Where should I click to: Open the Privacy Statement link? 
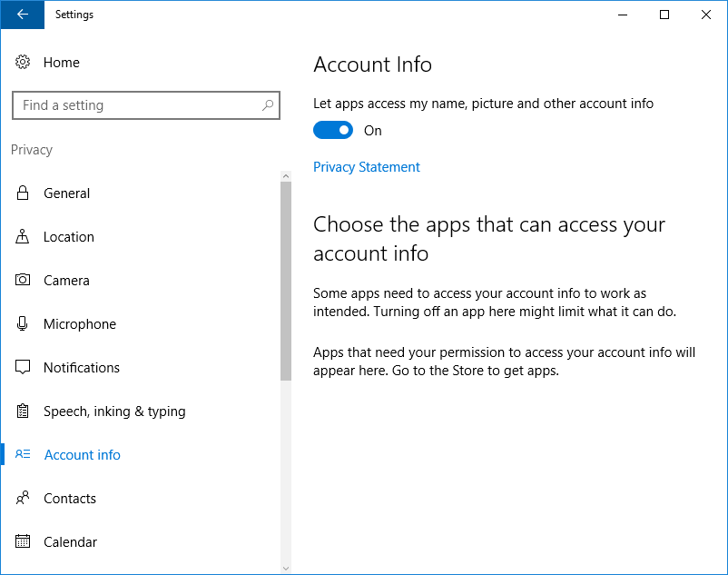pyautogui.click(x=367, y=167)
